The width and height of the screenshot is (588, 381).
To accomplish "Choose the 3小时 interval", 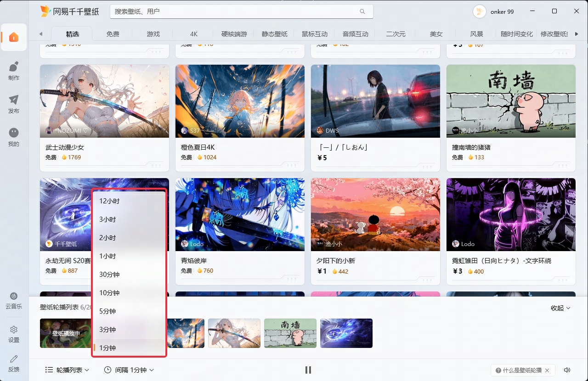I will pos(129,219).
